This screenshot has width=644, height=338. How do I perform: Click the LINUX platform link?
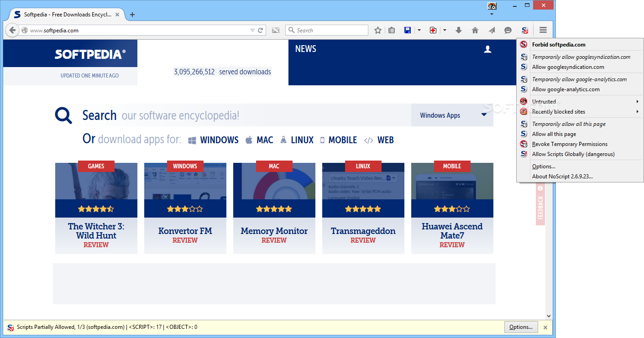297,140
